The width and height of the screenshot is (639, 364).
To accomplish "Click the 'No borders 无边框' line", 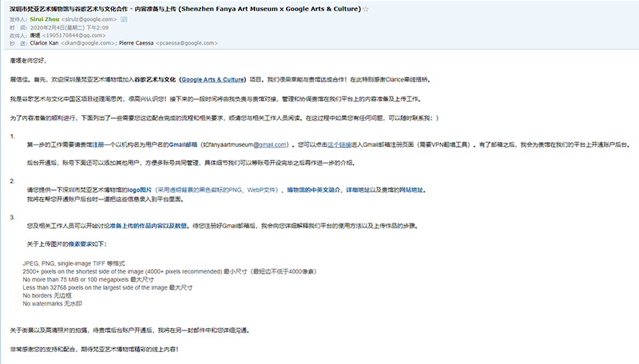I will click(47, 295).
